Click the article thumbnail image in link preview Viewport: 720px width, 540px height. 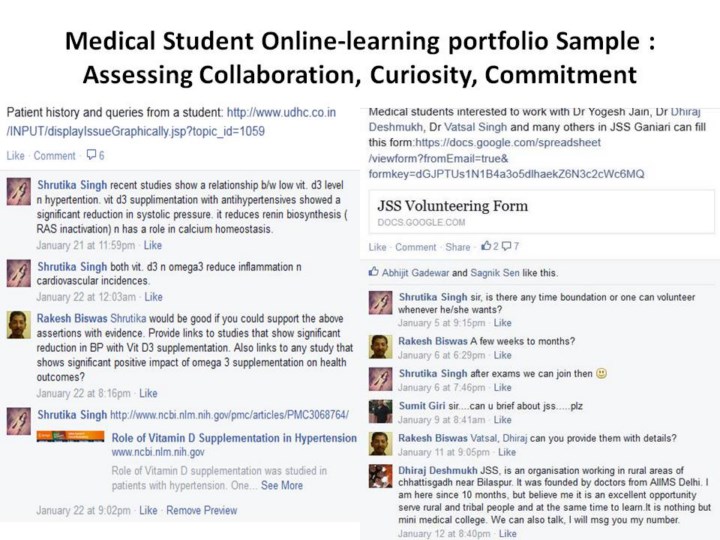tap(70, 437)
